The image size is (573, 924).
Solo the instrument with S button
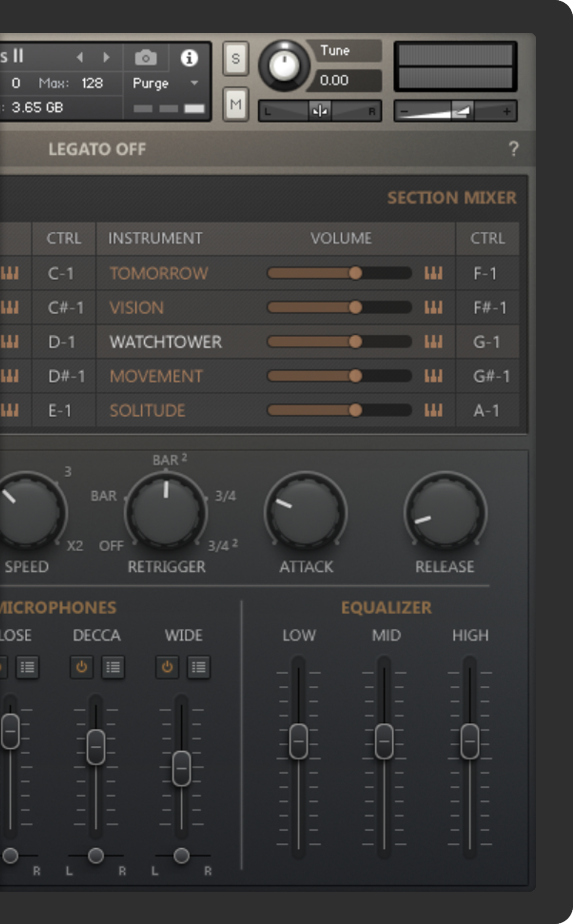(x=236, y=59)
